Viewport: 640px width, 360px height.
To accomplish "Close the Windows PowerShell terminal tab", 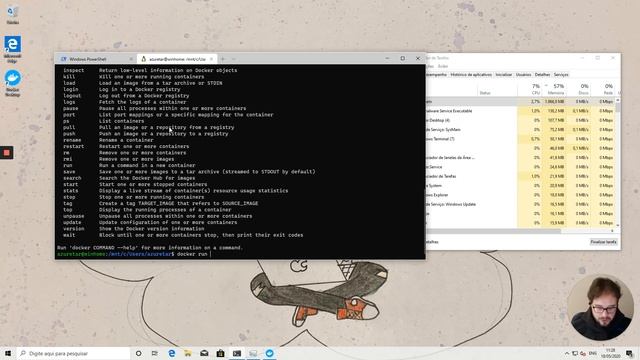I will pos(131,59).
